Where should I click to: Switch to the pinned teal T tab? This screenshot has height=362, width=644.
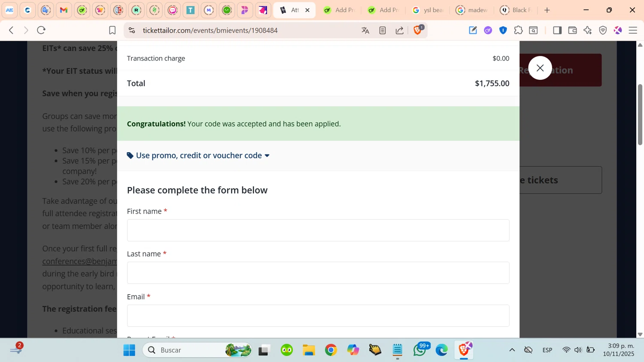(191, 10)
